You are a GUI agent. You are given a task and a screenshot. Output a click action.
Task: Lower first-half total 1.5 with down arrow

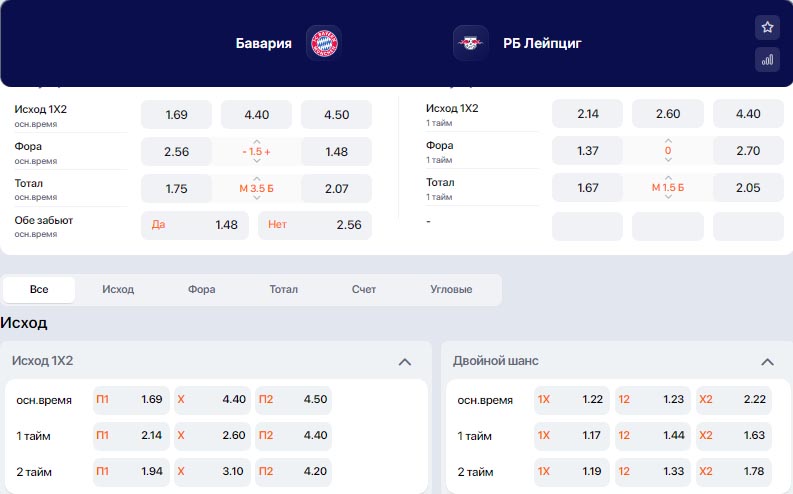[668, 196]
